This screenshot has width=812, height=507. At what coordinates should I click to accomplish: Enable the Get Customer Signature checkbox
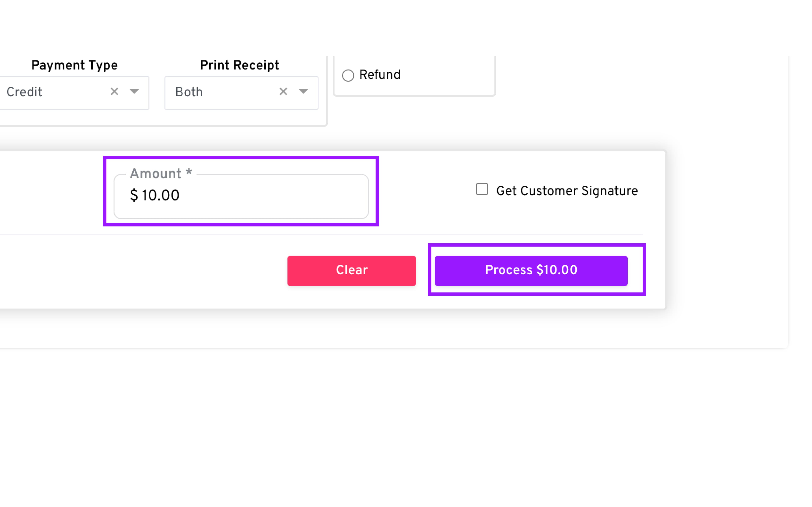(482, 189)
